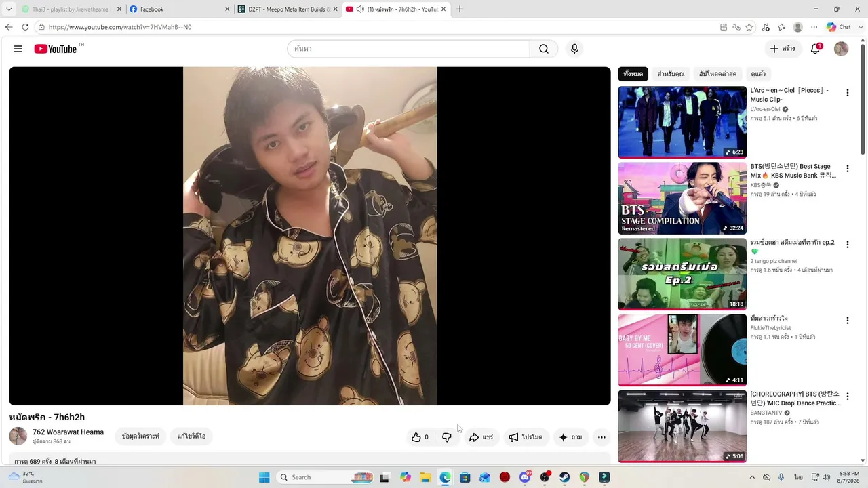This screenshot has height=488, width=868.
Task: Open L'Arc-en-Ciel Pieces video thumbnail
Action: click(x=682, y=122)
